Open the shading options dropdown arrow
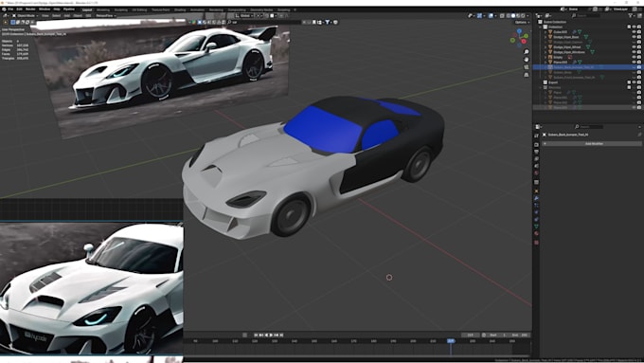 (528, 15)
